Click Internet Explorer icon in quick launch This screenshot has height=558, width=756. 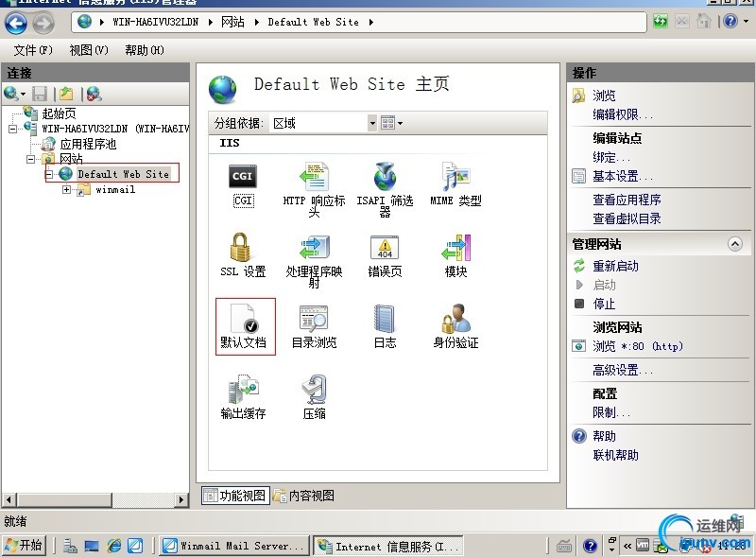pos(114,546)
